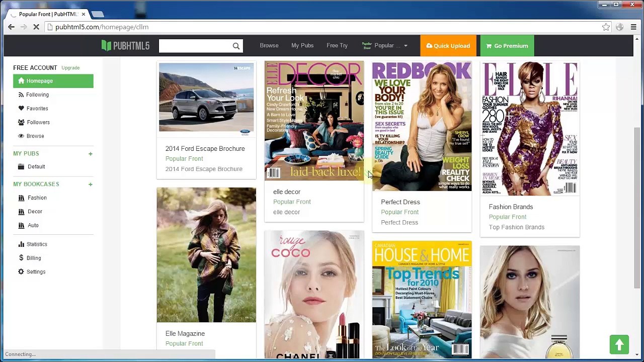Click the Statistics bar chart icon
Viewport: 644px width, 362px height.
[21, 244]
